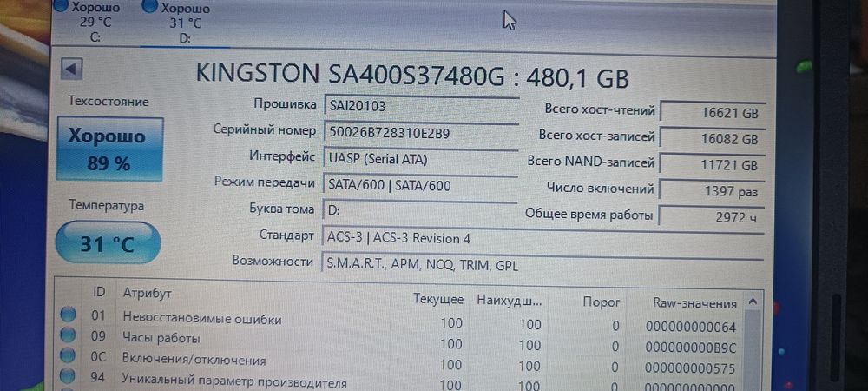Click the firmware field SAI20103
The height and width of the screenshot is (391, 868).
click(420, 105)
